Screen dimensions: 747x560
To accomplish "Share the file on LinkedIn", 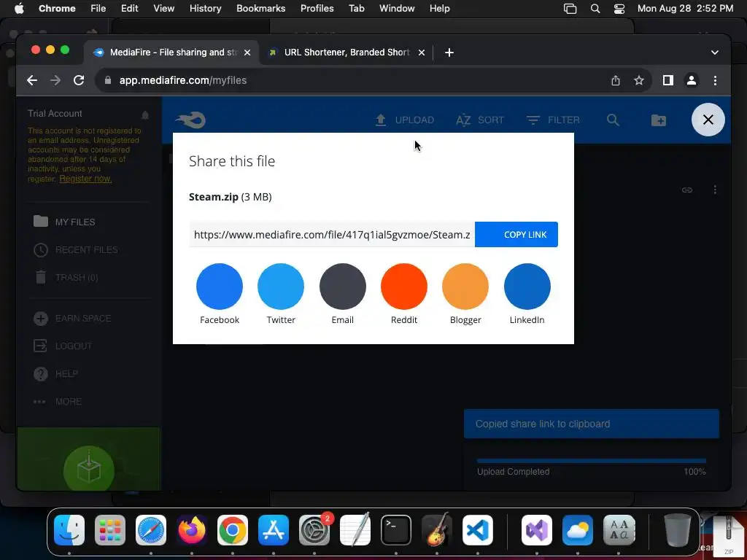I will (x=527, y=286).
